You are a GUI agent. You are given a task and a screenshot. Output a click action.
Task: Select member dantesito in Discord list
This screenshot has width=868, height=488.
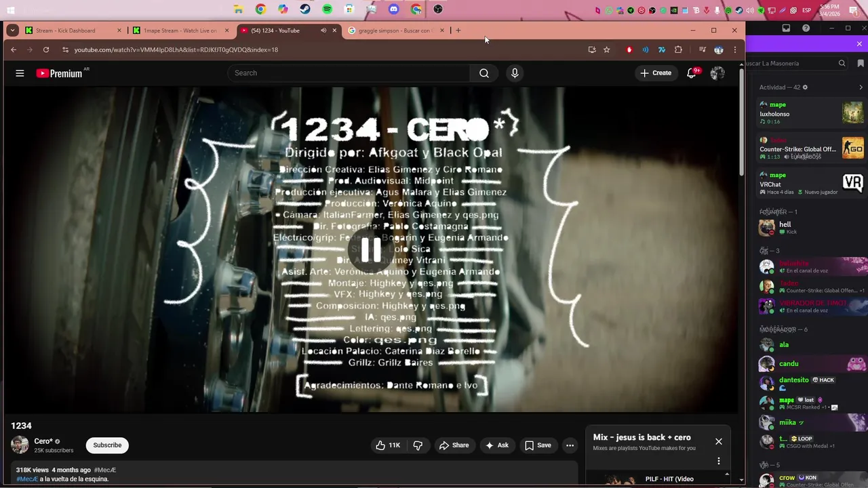tap(811, 383)
